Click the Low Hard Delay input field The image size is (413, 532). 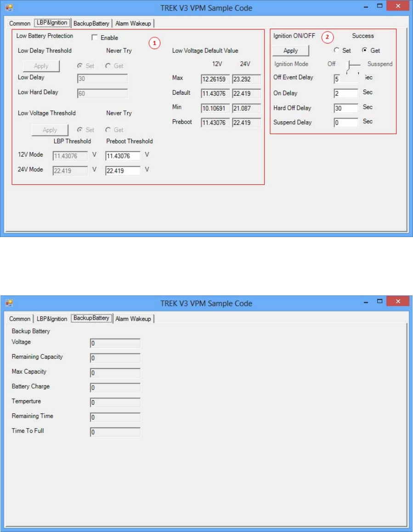(102, 93)
